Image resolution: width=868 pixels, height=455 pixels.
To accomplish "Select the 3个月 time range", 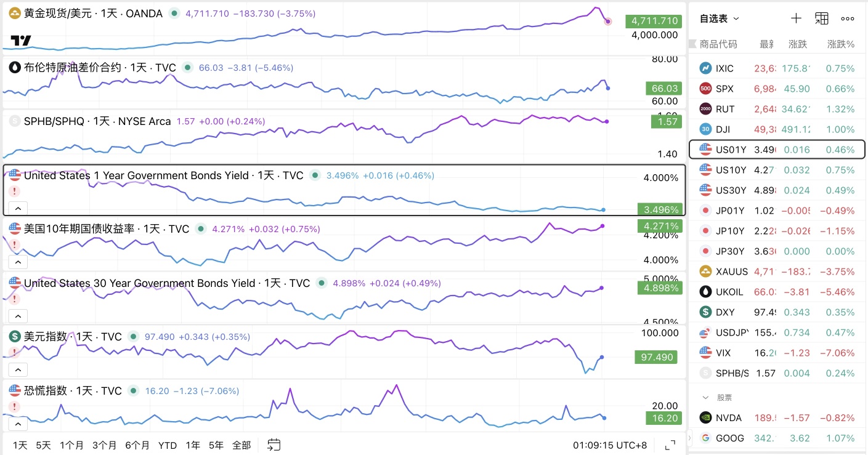I will click(x=104, y=445).
